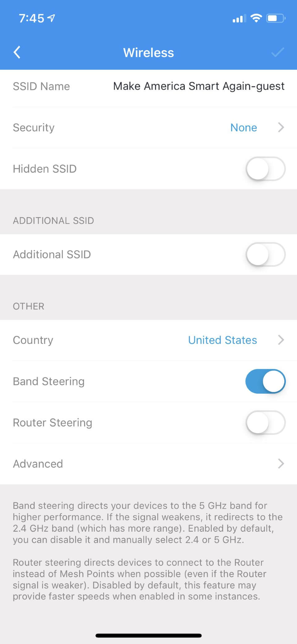Open the Advanced menu row
297x644 pixels.
click(38, 464)
